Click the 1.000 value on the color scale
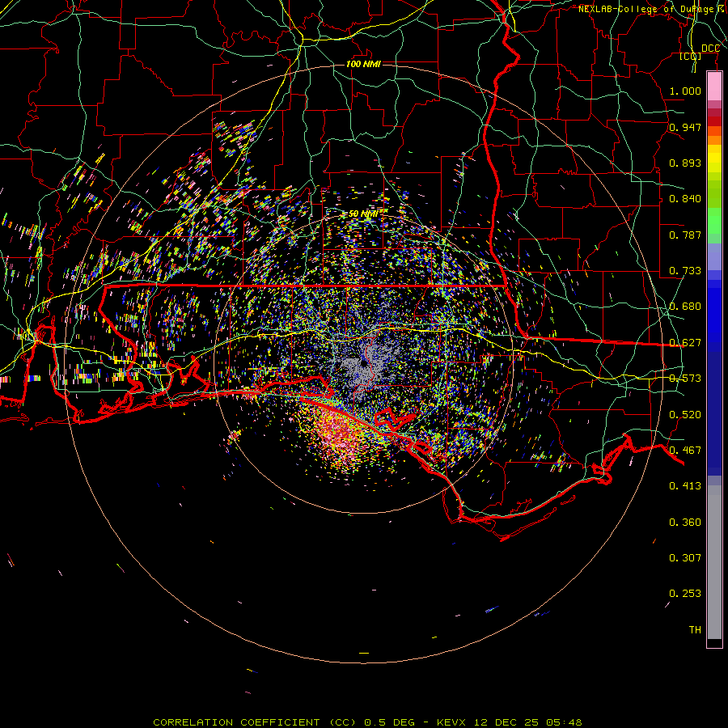The image size is (728, 728). pos(685,91)
